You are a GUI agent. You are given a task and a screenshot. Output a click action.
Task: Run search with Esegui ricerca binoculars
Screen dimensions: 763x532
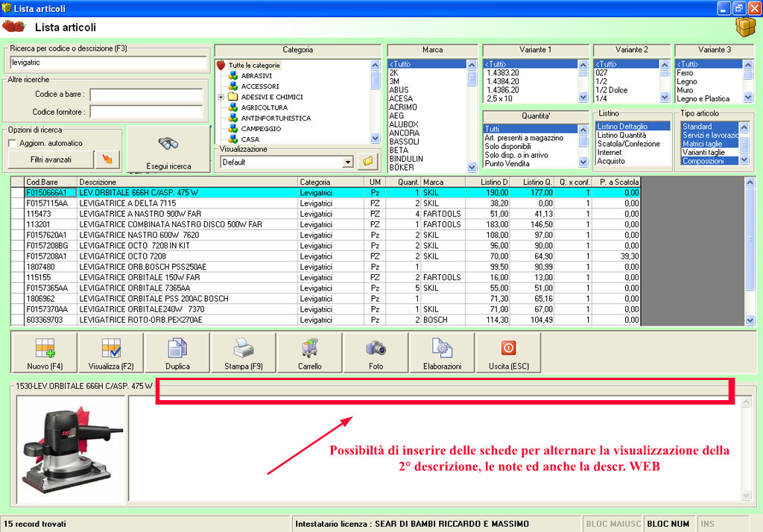pos(168,150)
